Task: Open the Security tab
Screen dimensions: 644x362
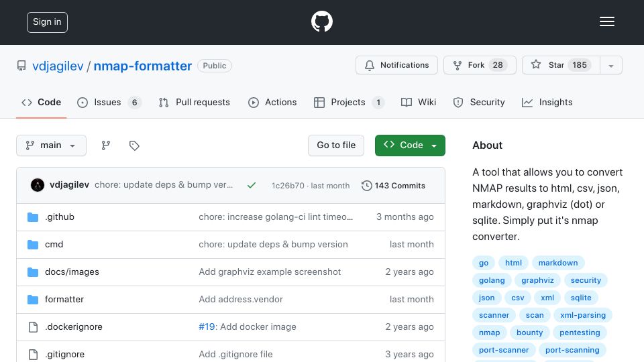Action: pos(479,102)
